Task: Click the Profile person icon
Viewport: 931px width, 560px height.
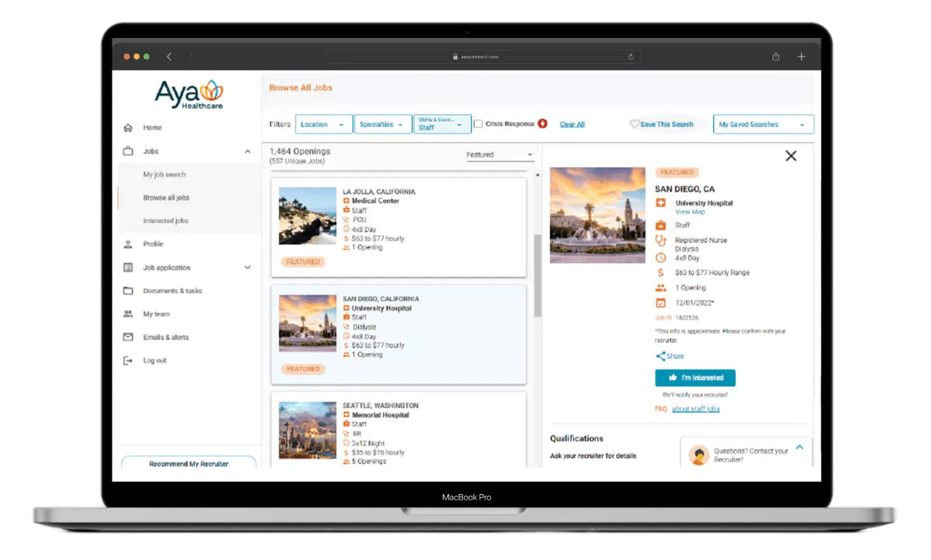Action: (128, 244)
